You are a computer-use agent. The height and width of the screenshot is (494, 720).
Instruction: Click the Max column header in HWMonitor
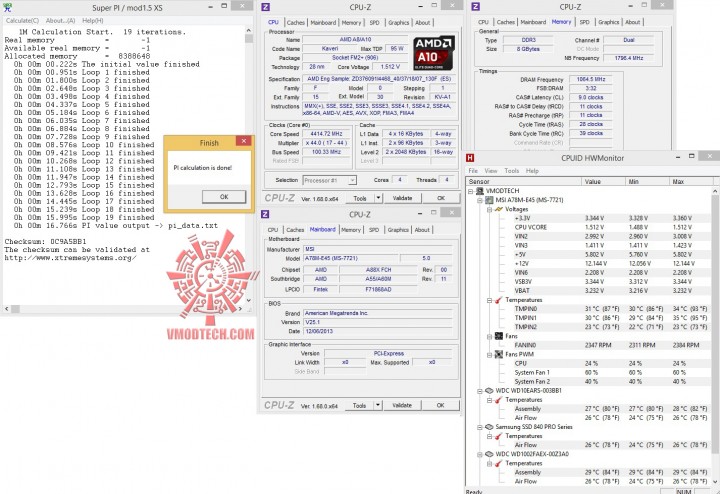click(x=691, y=181)
